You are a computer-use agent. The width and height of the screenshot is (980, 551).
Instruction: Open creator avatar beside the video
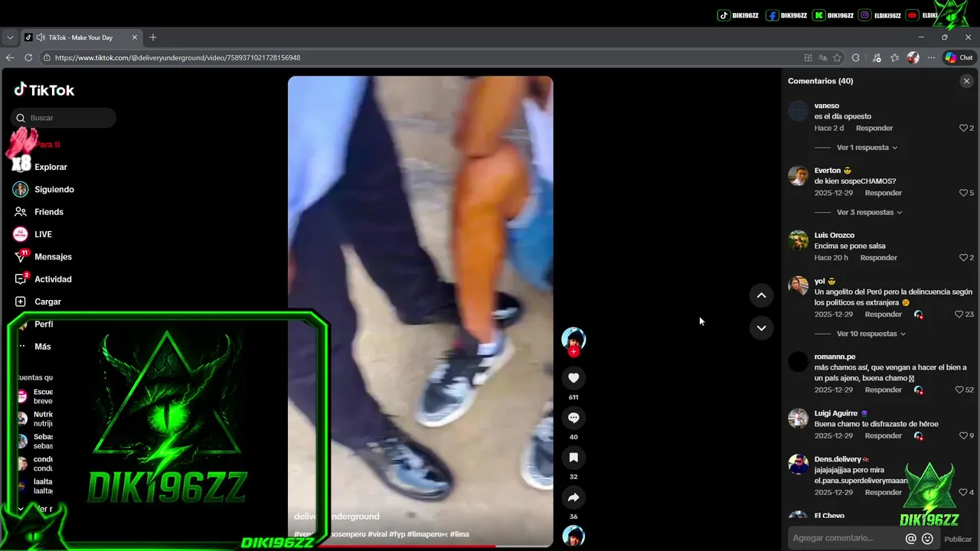pos(573,338)
